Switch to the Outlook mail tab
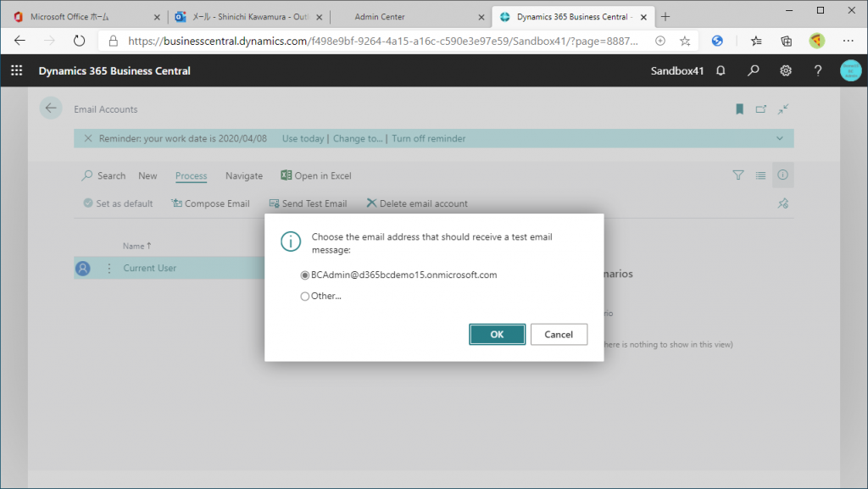 click(x=250, y=17)
